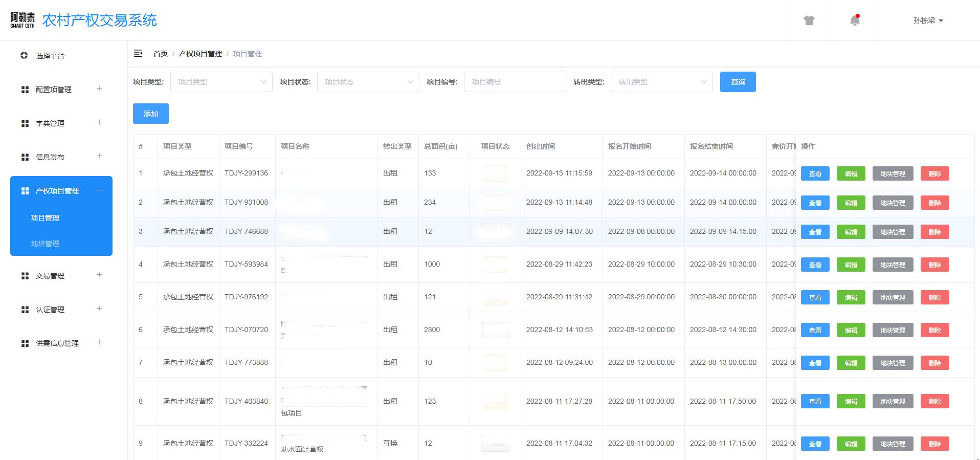Focus the 项目编号 input field
980x460 pixels.
515,82
